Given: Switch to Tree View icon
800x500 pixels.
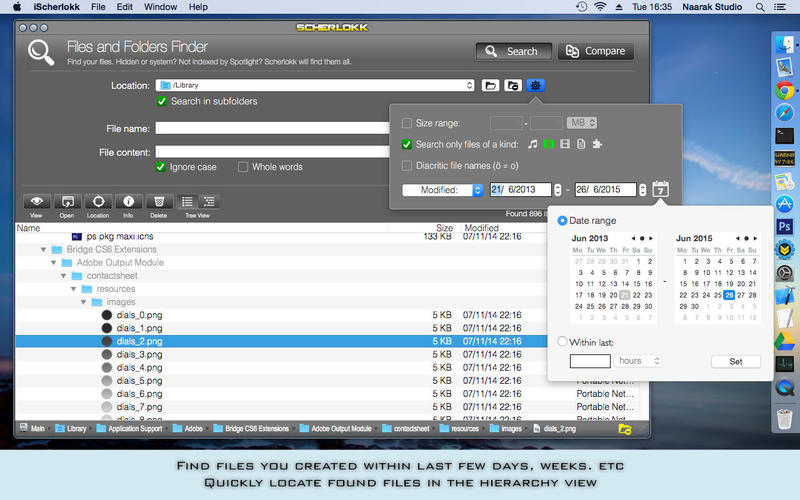Looking at the screenshot, I should click(209, 202).
